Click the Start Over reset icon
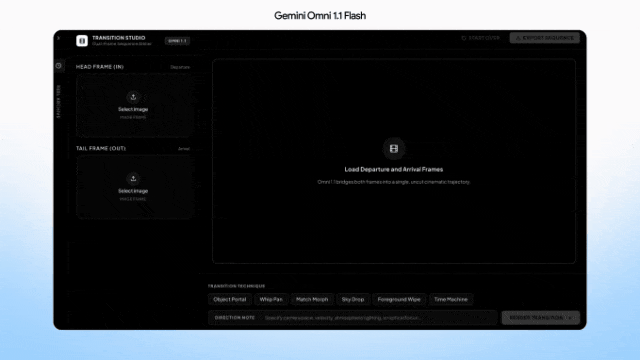The height and width of the screenshot is (360, 640). click(x=464, y=38)
